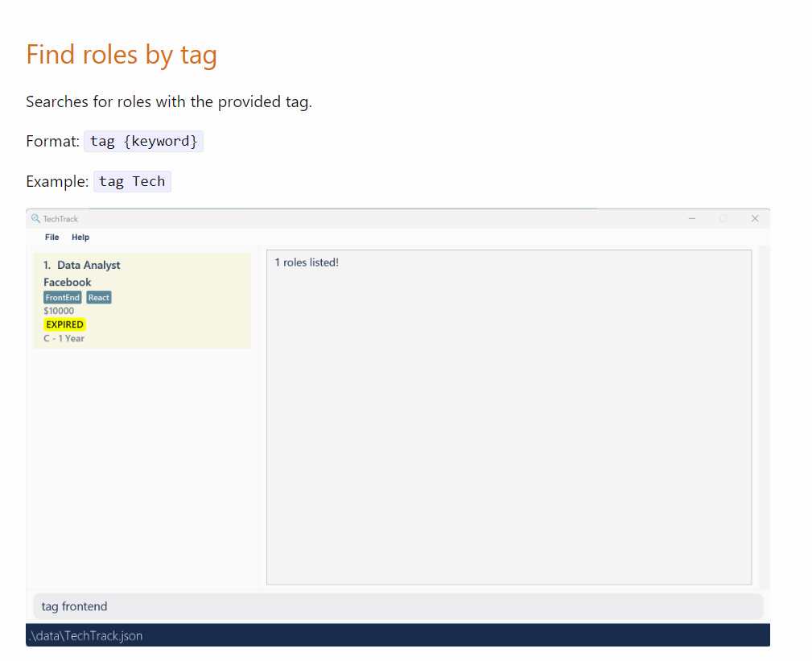This screenshot has width=812, height=661.
Task: Click the yellow EXPIRED label
Action: 64,324
